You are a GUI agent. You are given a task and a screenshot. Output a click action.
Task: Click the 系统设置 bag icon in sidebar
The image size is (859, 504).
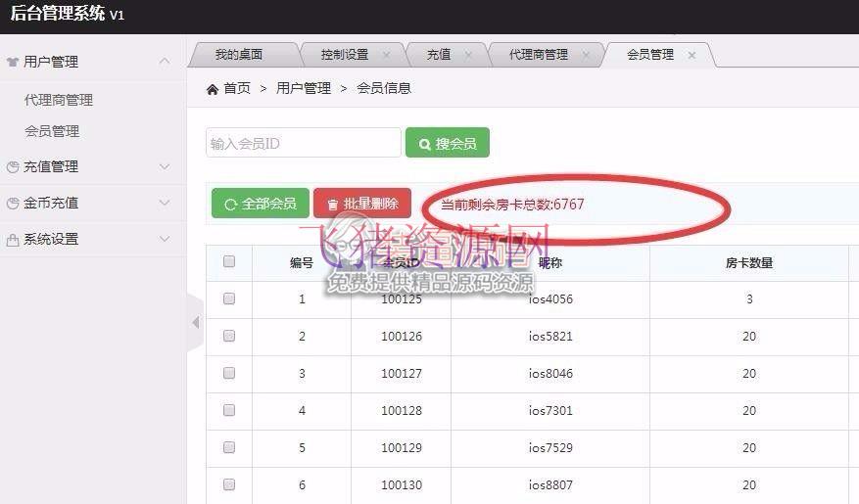(x=13, y=239)
